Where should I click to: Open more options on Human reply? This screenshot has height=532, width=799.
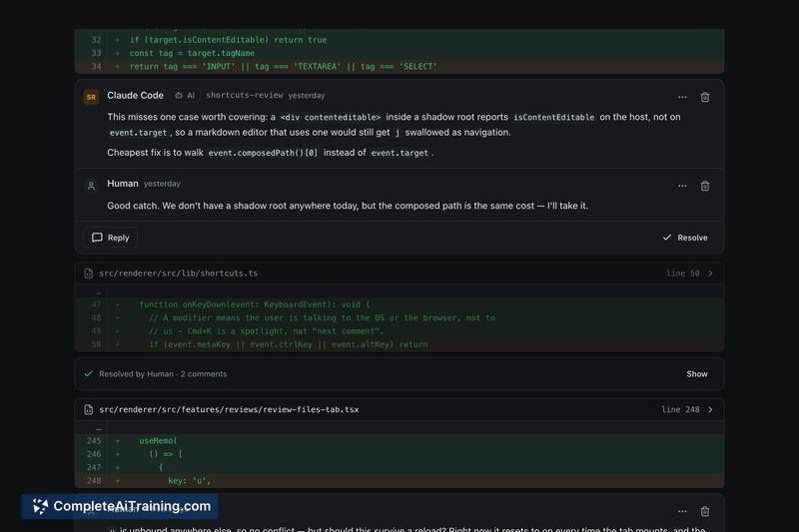click(x=682, y=186)
